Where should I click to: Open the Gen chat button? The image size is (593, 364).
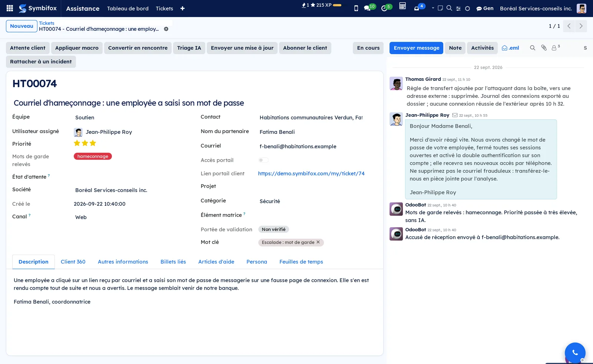[485, 8]
